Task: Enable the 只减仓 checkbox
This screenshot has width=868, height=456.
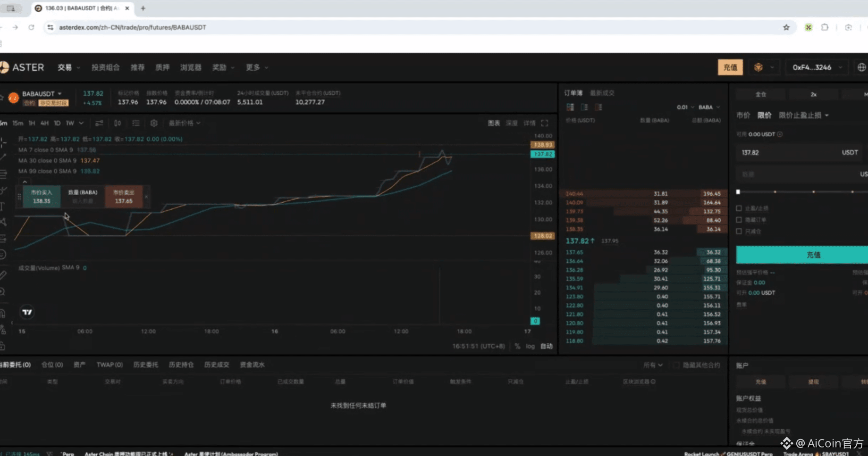Action: coord(739,232)
